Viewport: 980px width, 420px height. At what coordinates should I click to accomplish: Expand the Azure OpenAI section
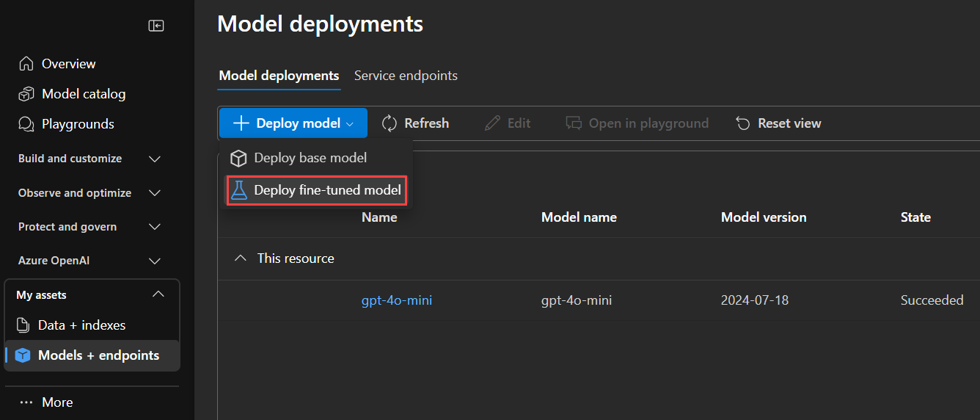click(155, 261)
